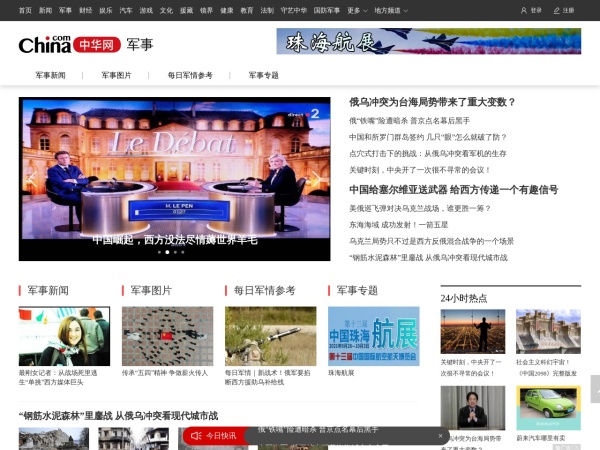Image resolution: width=600 pixels, height=450 pixels.
Task: Click the 东海海域 成功发射 一箭五星 link
Action: pos(405,225)
